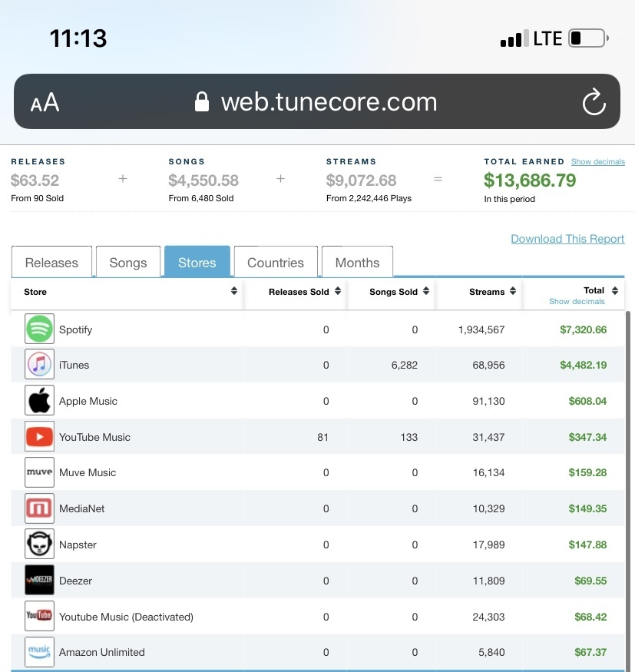Open the AA text size menu
This screenshot has width=635, height=672.
click(x=45, y=102)
